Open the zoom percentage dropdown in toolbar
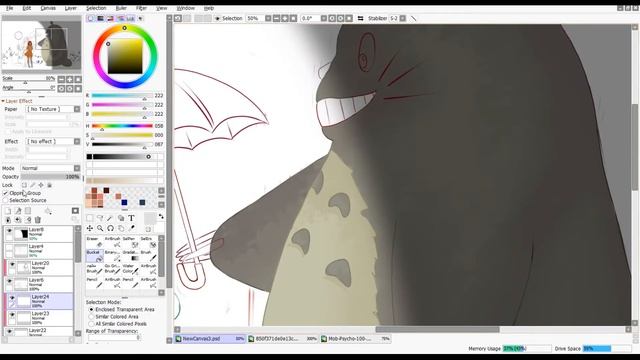 coord(268,18)
